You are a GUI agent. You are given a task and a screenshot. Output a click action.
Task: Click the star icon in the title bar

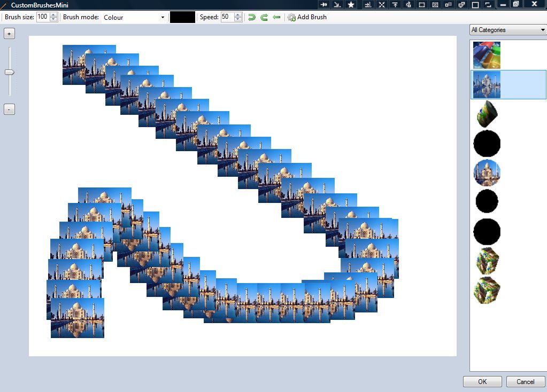click(351, 4)
